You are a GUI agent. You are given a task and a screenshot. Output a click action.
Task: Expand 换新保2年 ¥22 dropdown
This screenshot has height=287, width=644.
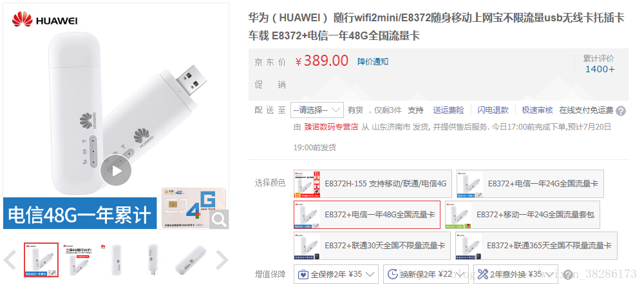[426, 274]
